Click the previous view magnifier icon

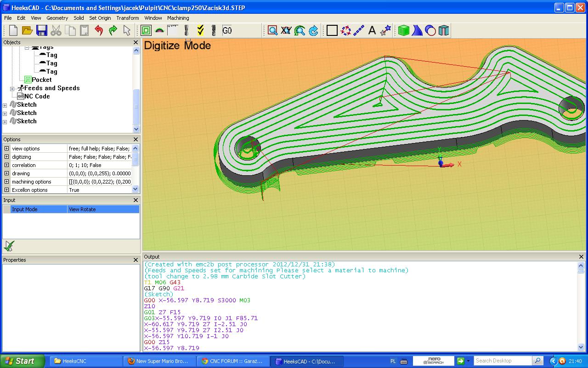[300, 30]
